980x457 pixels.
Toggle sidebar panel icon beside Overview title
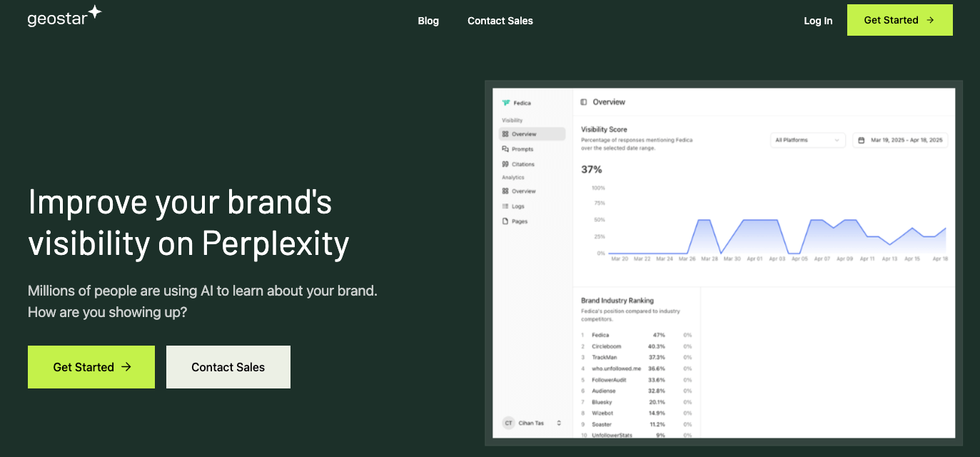(x=584, y=102)
